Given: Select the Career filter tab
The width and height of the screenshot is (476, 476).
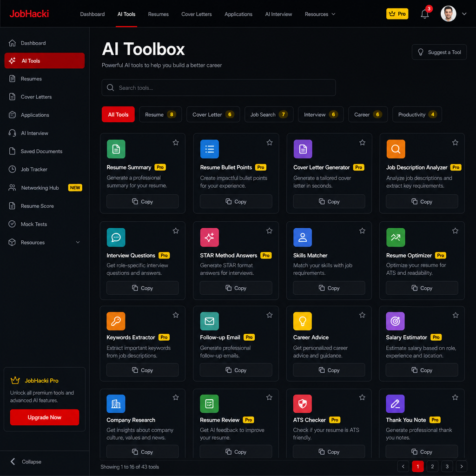Looking at the screenshot, I should coord(368,114).
